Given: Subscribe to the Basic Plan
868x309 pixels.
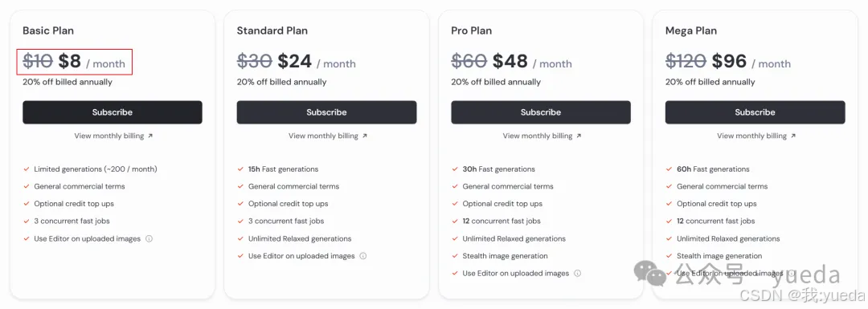Looking at the screenshot, I should pos(113,112).
